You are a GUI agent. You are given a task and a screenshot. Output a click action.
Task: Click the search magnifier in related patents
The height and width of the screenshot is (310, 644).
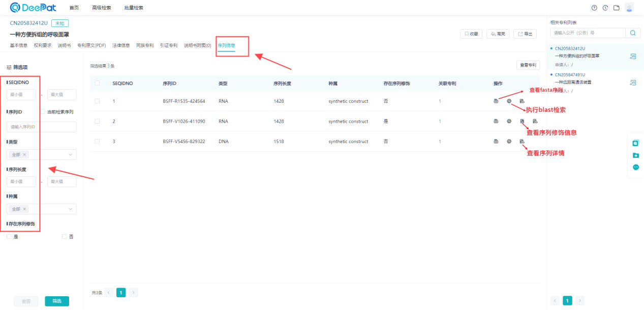pyautogui.click(x=633, y=33)
